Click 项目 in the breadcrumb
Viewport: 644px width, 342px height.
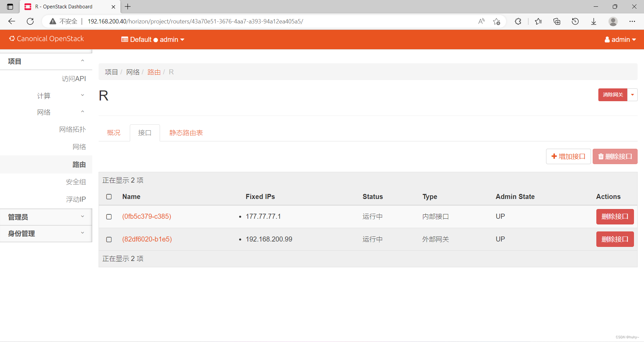[111, 72]
